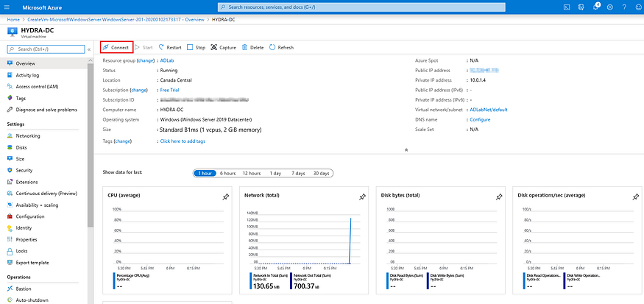Capture the VM image

click(223, 47)
